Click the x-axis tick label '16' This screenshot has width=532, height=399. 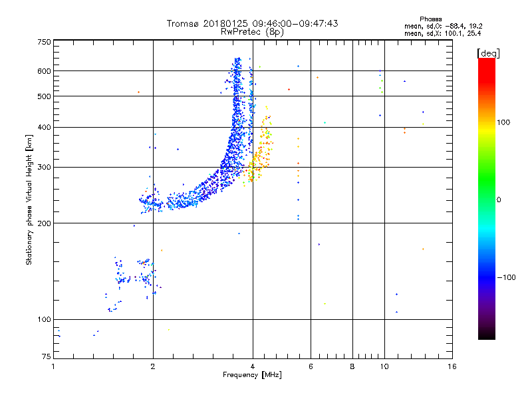click(x=452, y=366)
